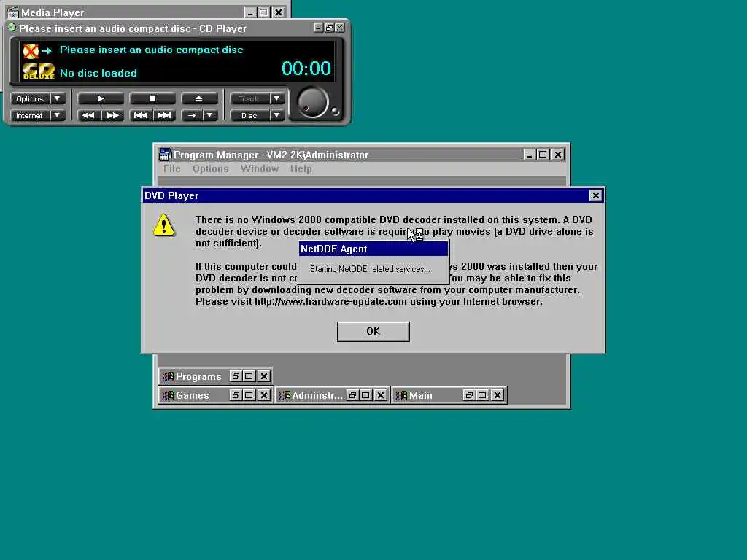Expand the play mode dropdown arrow
Screen dimensions: 747x560
209,115
